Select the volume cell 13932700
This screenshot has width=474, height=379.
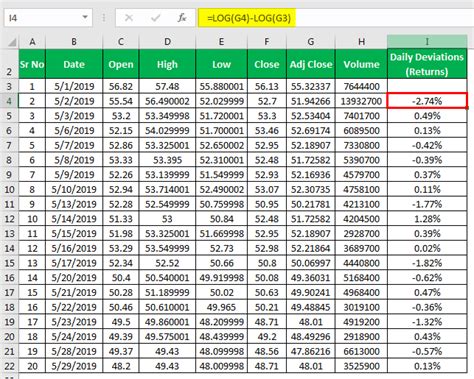click(361, 101)
